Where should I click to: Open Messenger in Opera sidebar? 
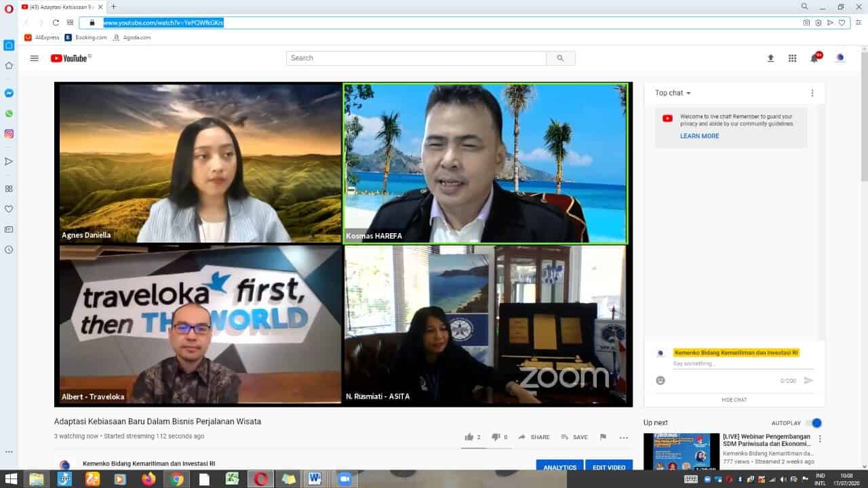[x=9, y=93]
